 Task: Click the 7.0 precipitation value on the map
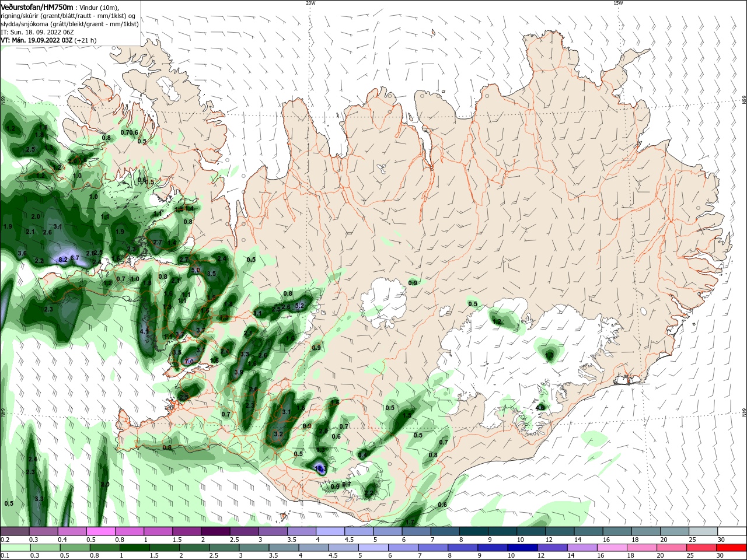pyautogui.click(x=189, y=362)
